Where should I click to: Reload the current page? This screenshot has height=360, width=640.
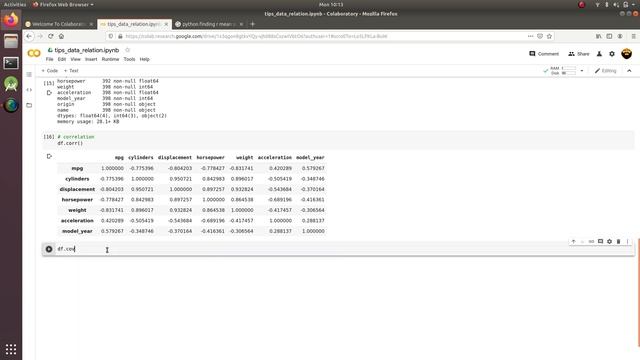(51, 36)
